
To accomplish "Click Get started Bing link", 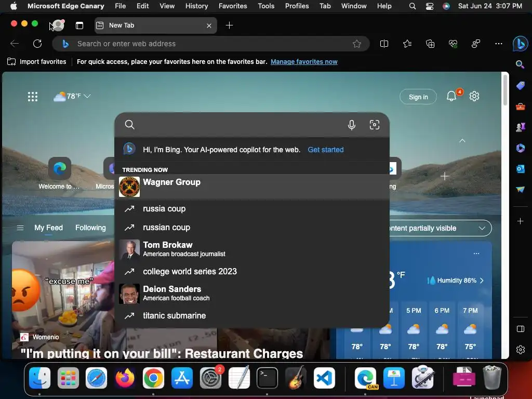I will pyautogui.click(x=325, y=150).
